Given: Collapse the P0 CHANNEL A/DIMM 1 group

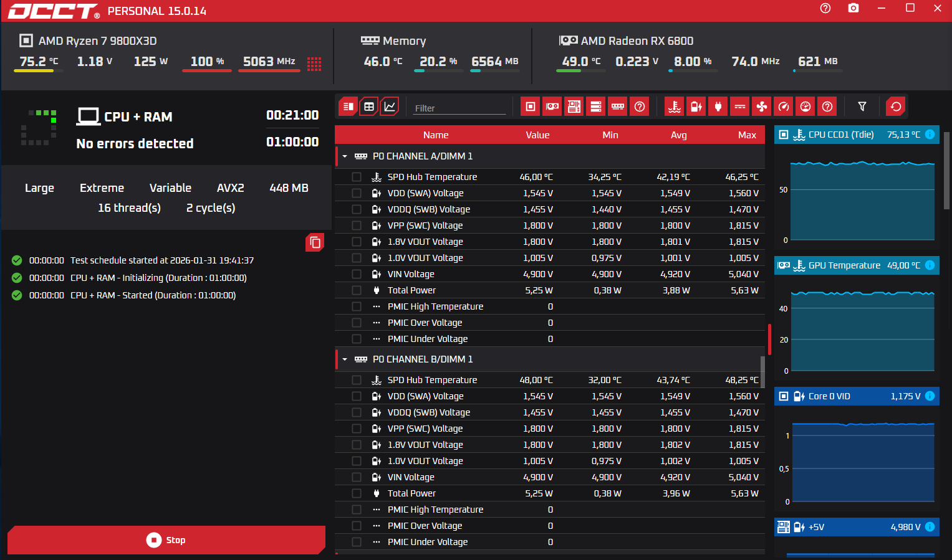Looking at the screenshot, I should coord(345,156).
